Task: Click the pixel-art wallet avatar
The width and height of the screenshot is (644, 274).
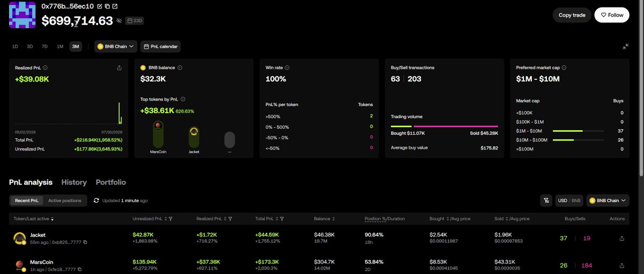Action: click(22, 14)
